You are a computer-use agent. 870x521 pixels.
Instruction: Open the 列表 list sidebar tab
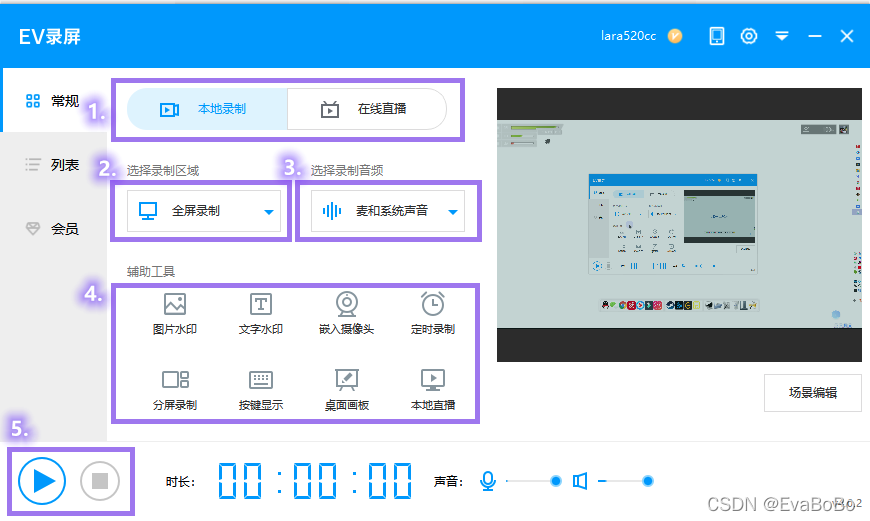pyautogui.click(x=54, y=165)
